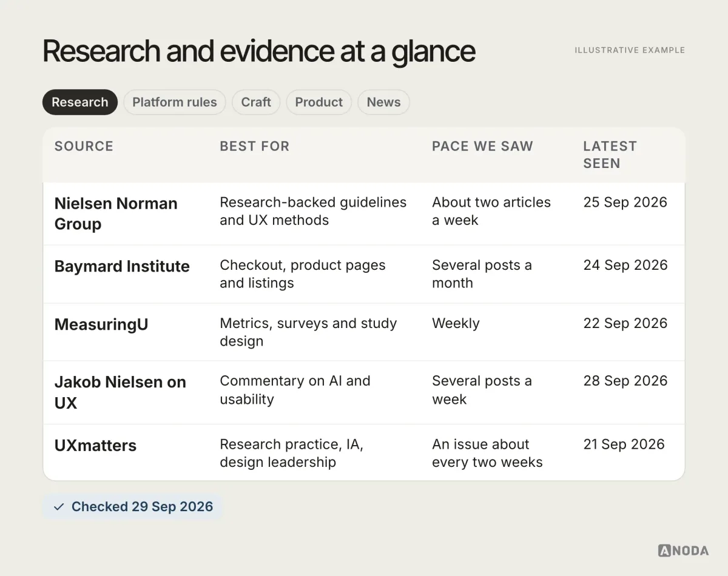The image size is (728, 576).
Task: Open the Craft tab
Action: coord(255,102)
